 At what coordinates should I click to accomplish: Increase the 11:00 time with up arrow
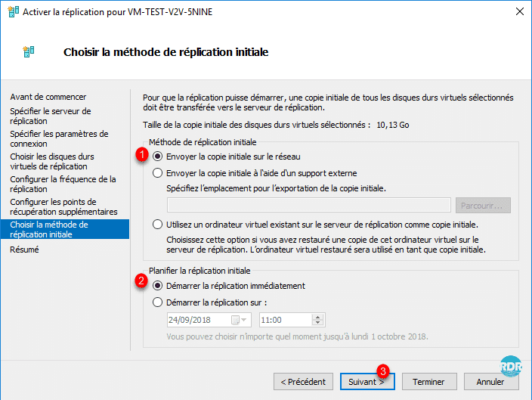pyautogui.click(x=318, y=317)
